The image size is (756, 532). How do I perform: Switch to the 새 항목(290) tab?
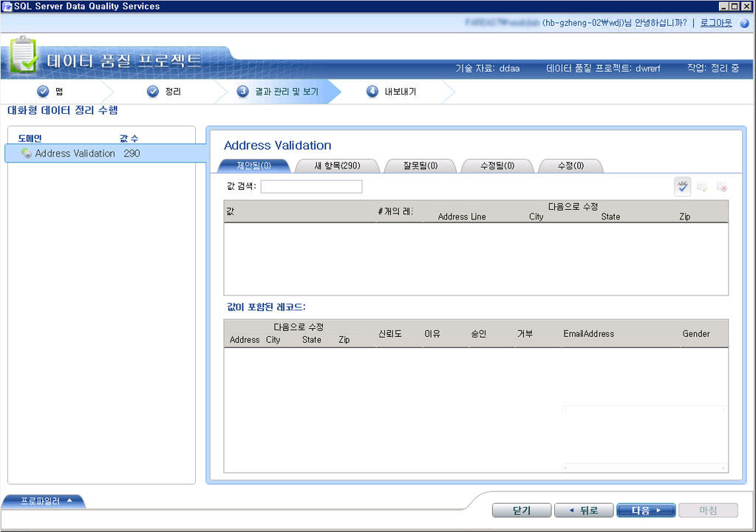(x=337, y=166)
